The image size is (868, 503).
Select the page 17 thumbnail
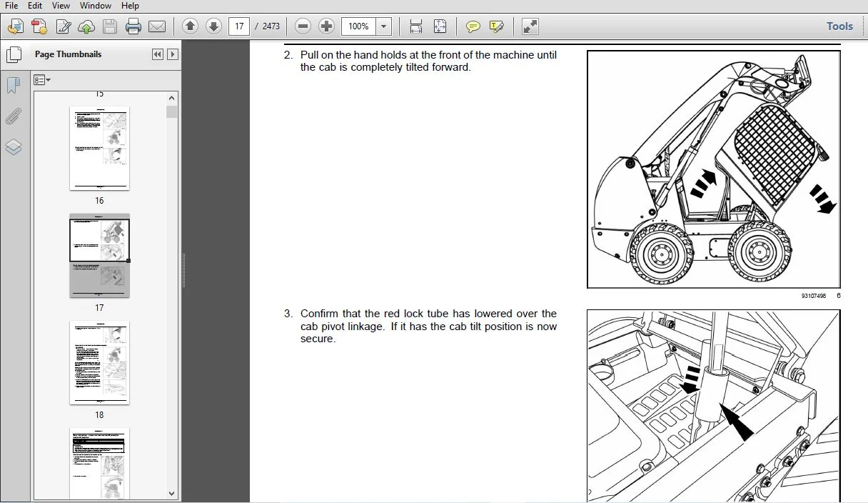[99, 256]
